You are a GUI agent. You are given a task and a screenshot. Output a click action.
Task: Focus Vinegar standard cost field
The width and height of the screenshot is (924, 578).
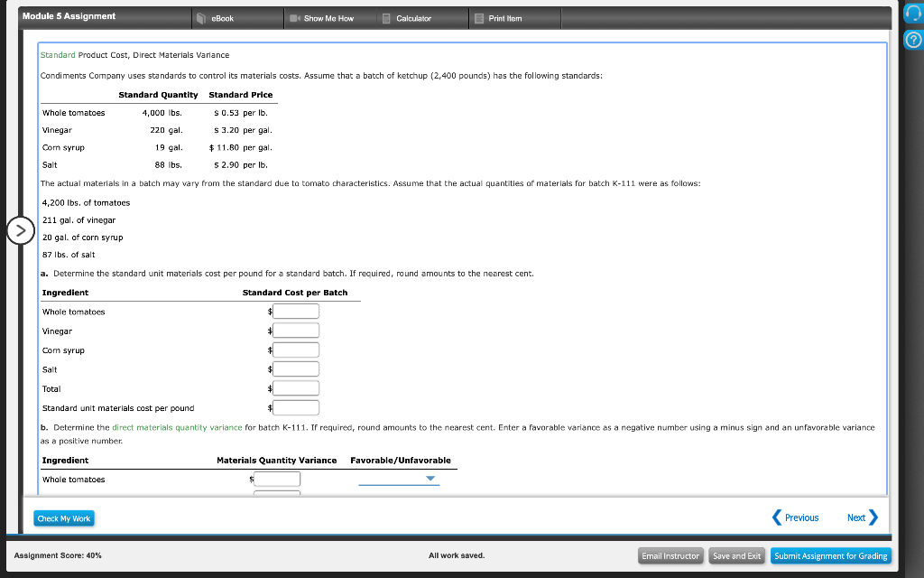tap(296, 331)
